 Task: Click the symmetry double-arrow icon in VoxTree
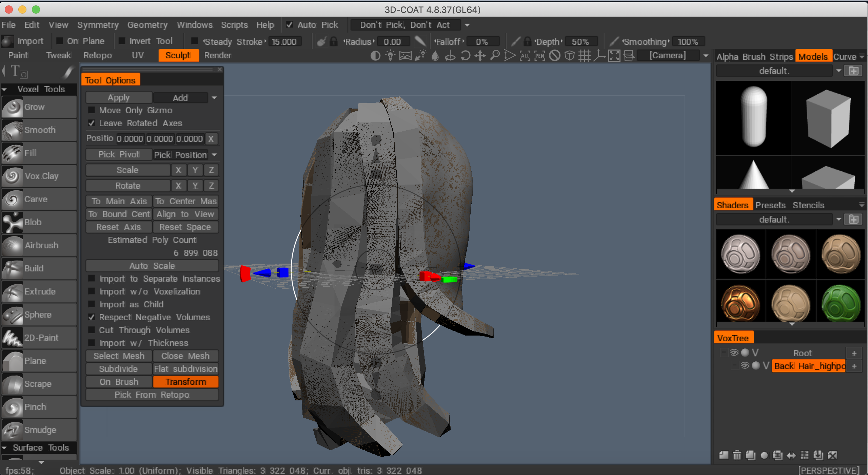(x=791, y=455)
